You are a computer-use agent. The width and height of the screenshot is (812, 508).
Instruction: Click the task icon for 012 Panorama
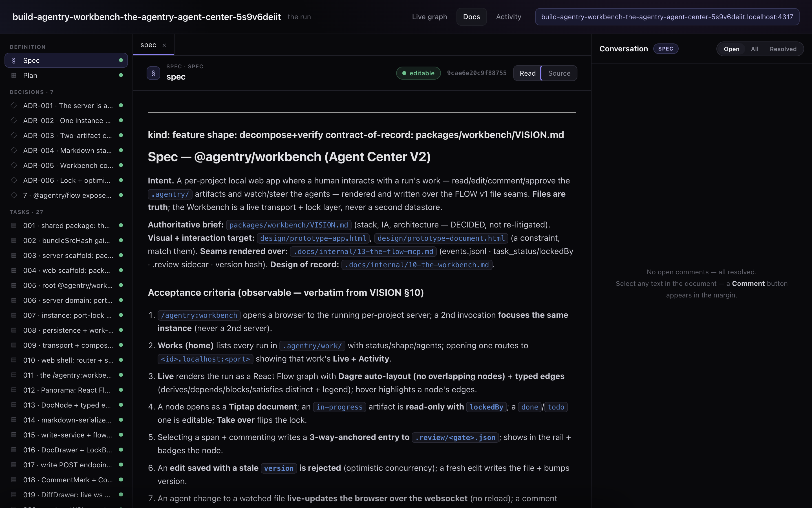pos(14,390)
